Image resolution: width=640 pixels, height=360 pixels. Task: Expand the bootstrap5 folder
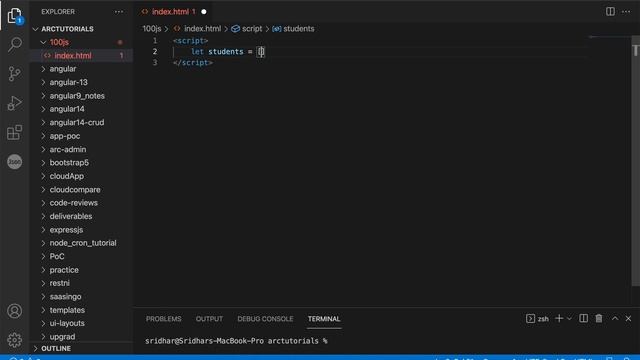pos(69,162)
